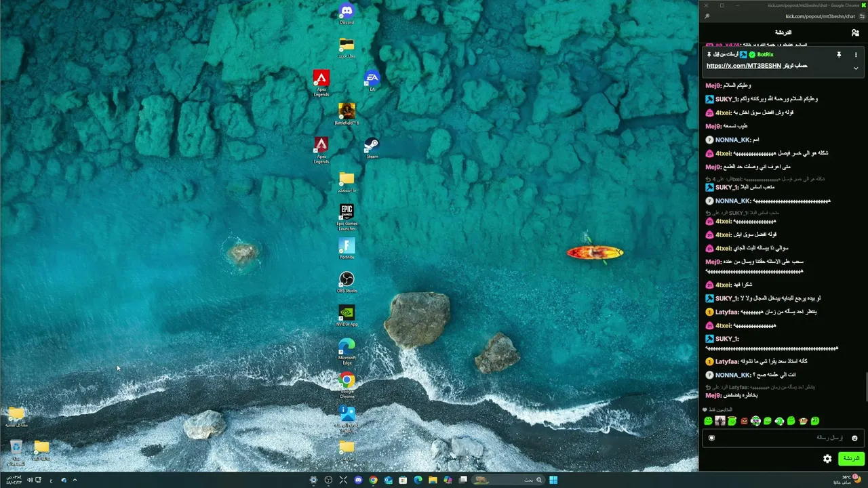Open the Steam desktop shortcut

372,148
